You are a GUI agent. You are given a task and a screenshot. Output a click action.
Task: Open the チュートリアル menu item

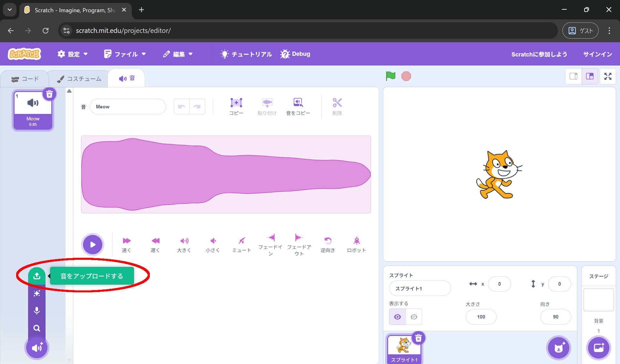pos(246,54)
